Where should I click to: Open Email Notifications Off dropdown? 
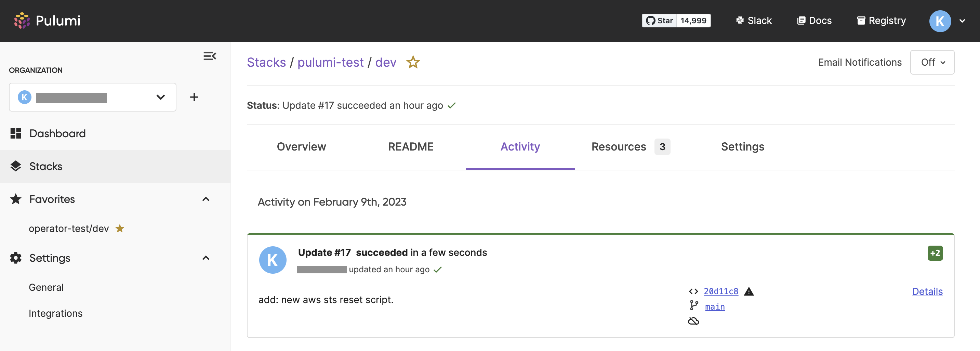pyautogui.click(x=932, y=62)
